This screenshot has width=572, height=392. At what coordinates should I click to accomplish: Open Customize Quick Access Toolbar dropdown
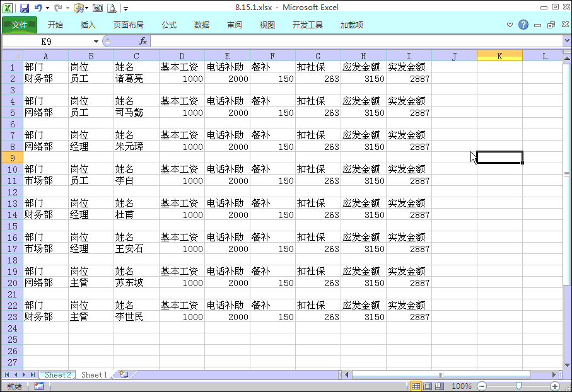click(x=125, y=8)
